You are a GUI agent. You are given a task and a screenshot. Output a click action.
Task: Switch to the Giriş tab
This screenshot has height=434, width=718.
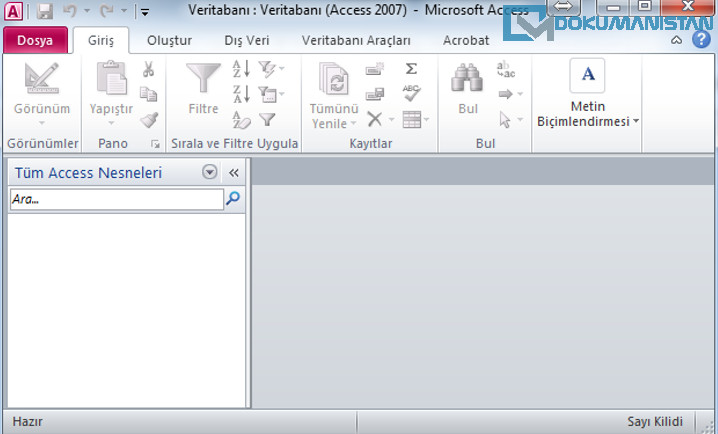[x=101, y=40]
